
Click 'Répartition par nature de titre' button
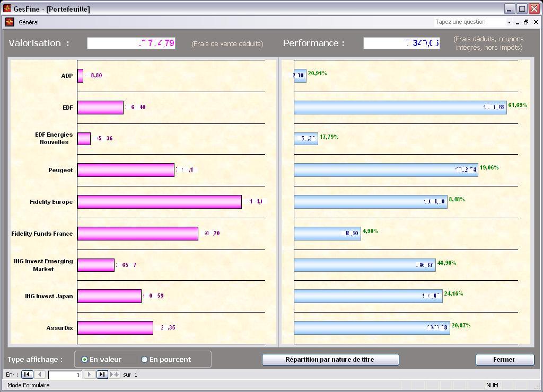[x=330, y=360]
